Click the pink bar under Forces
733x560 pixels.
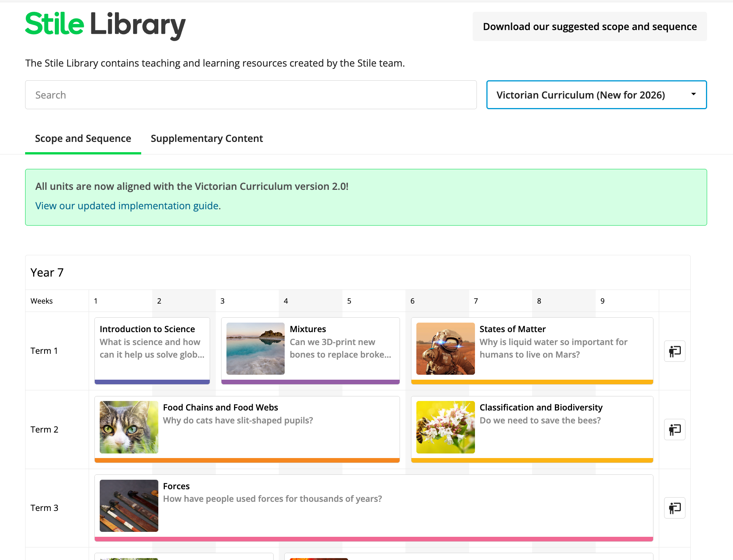[x=373, y=539]
